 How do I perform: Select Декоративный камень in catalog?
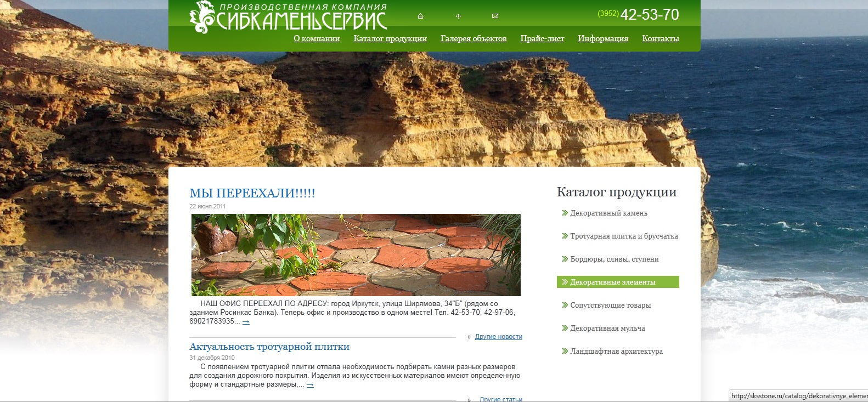[x=608, y=213]
